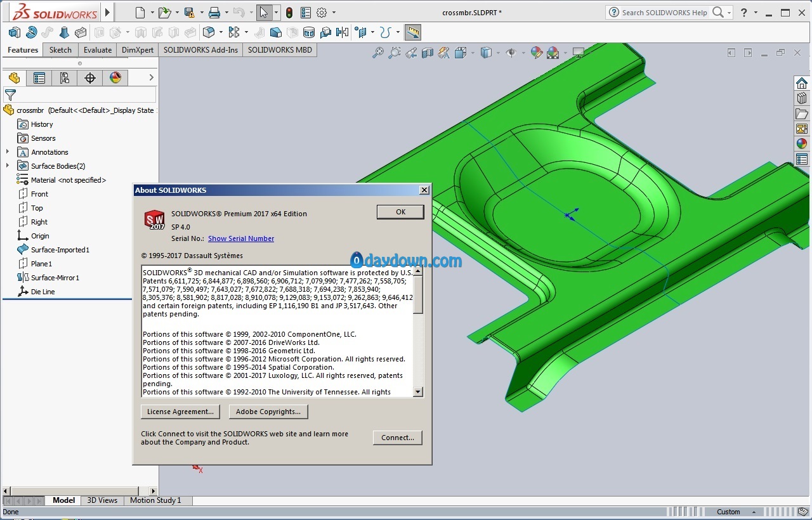Click the Print icon
The width and height of the screenshot is (812, 520).
[x=214, y=12]
